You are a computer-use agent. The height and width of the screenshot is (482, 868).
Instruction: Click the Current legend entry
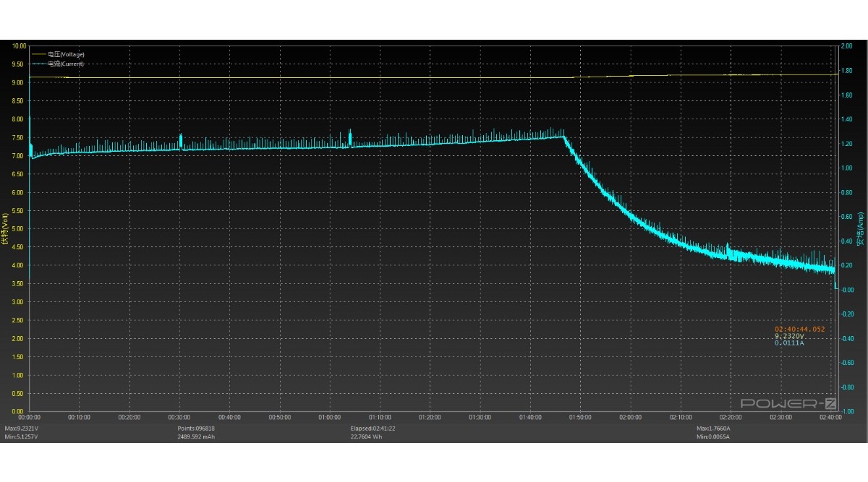point(66,64)
